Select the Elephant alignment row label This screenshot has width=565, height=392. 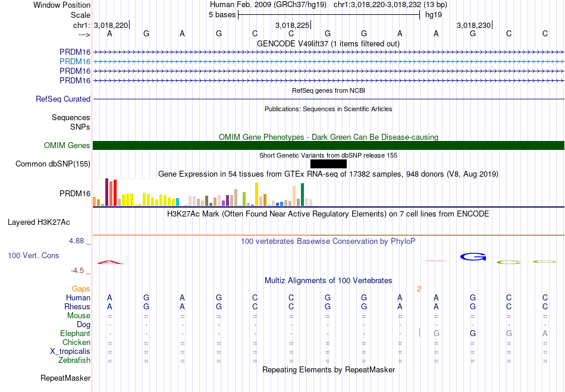pos(75,334)
